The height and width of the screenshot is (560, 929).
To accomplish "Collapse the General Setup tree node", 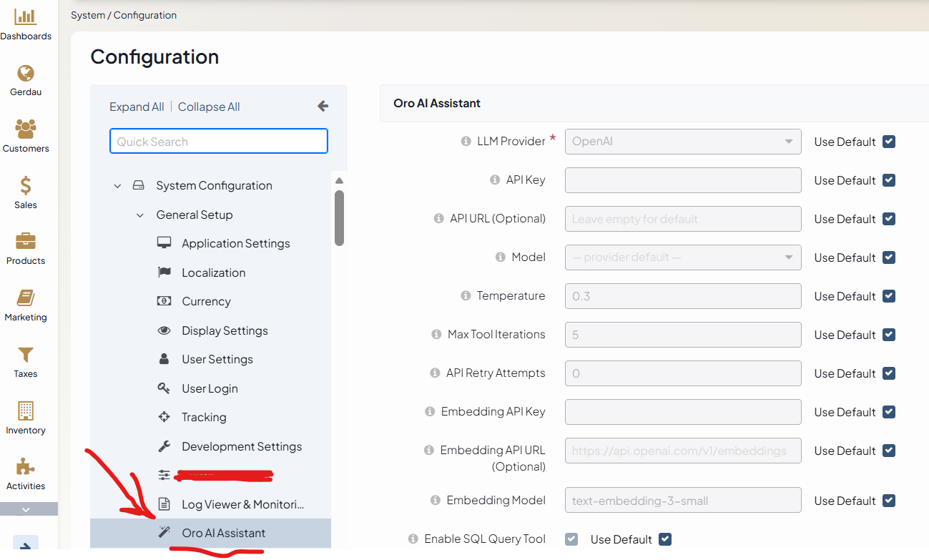I will 140,215.
